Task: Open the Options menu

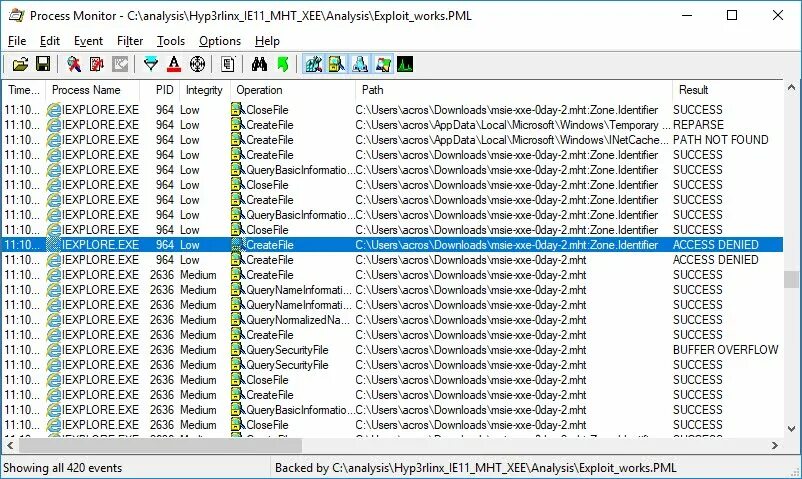Action: coord(220,41)
